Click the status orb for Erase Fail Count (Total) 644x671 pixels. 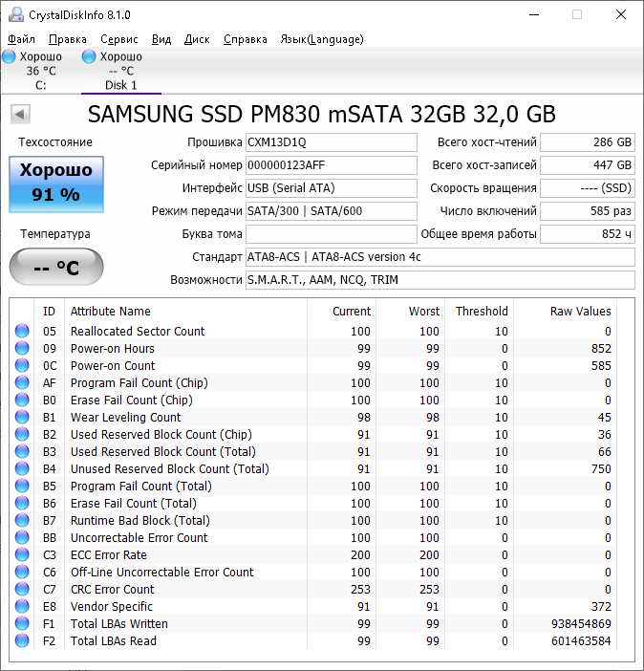(x=22, y=503)
